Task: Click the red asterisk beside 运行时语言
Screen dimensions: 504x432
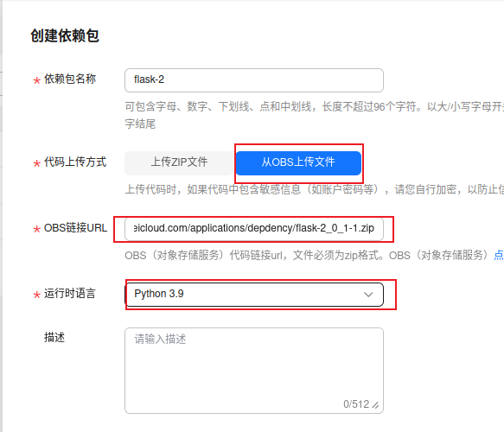Action: [x=37, y=295]
